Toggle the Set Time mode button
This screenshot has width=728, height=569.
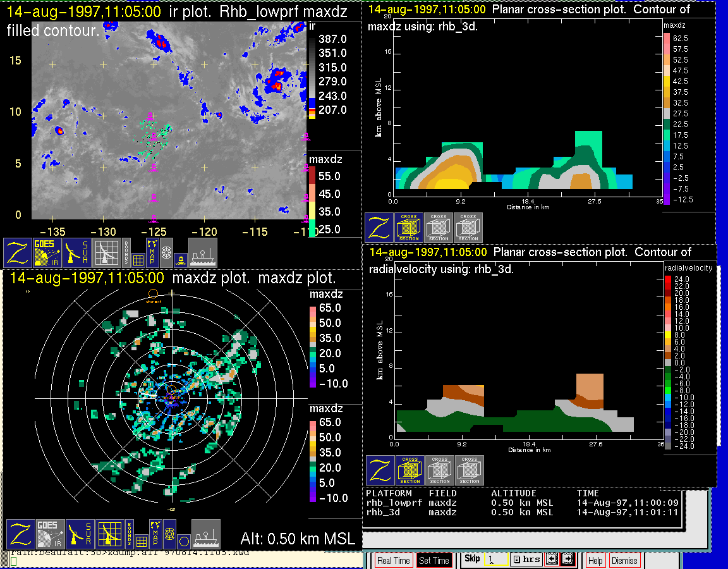click(434, 561)
